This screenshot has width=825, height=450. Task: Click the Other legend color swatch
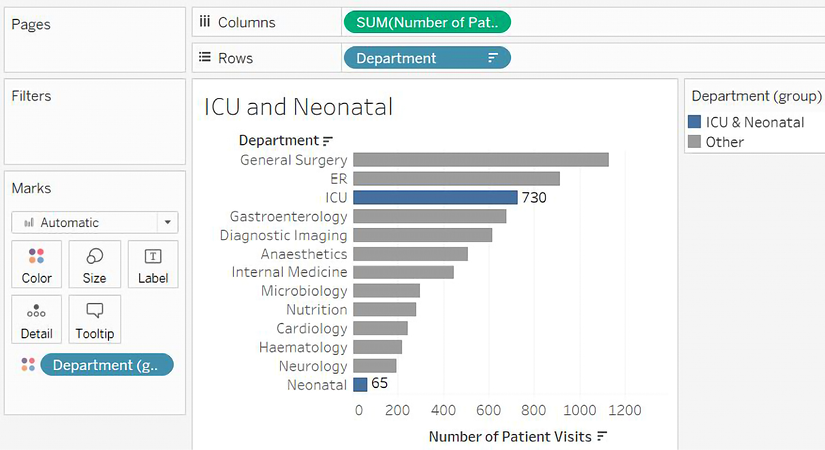point(695,142)
